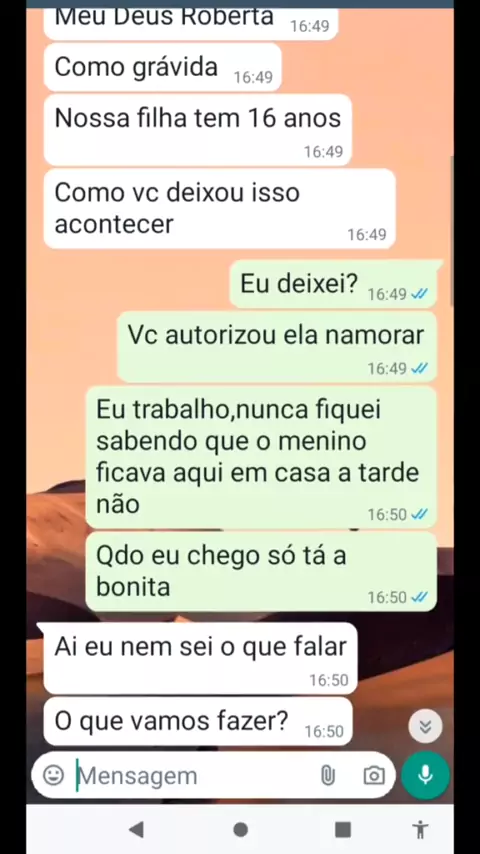Jump to latest messages arrow
This screenshot has width=480, height=854.
(x=426, y=726)
